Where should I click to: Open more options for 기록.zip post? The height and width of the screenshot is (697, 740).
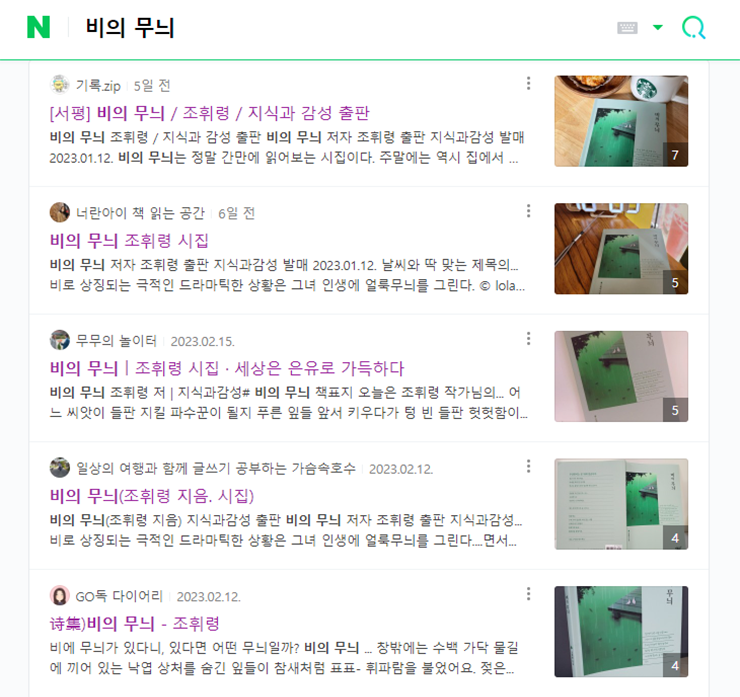(529, 83)
